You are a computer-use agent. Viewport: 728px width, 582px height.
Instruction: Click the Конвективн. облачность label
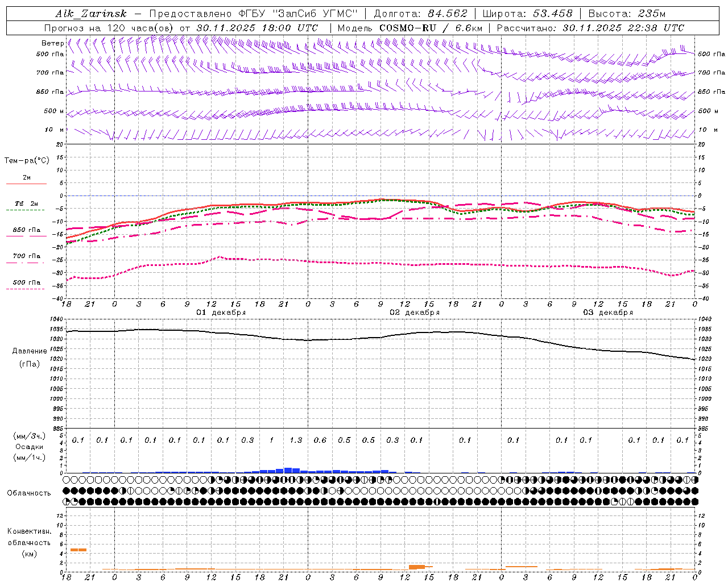tap(30, 537)
